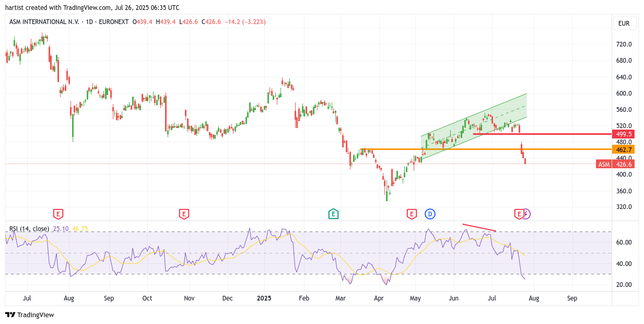The width and height of the screenshot is (644, 324).
Task: Click 40.00 on the RSI scale
Action: 624,264
